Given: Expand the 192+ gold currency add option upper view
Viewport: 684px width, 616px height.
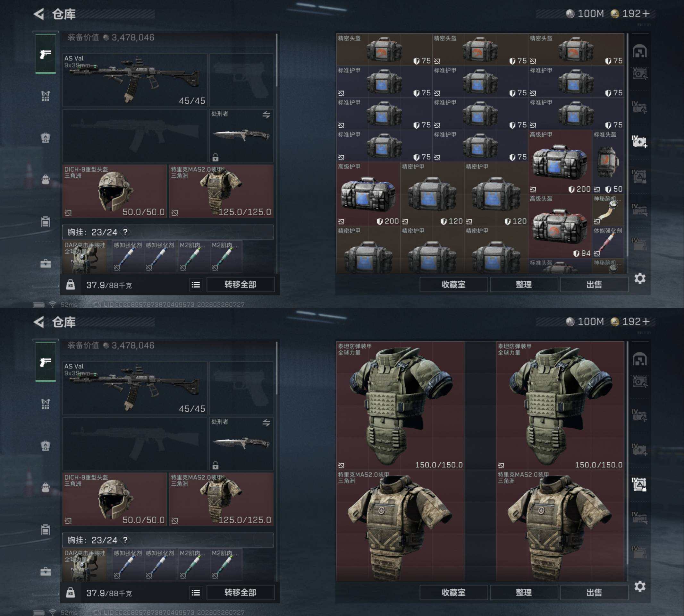Looking at the screenshot, I should [646, 13].
